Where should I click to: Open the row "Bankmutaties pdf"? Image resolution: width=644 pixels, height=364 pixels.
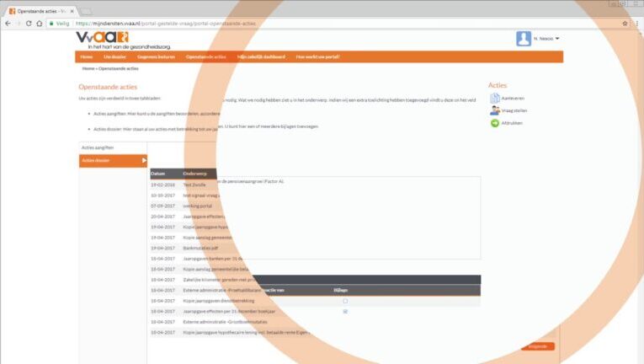coord(200,248)
